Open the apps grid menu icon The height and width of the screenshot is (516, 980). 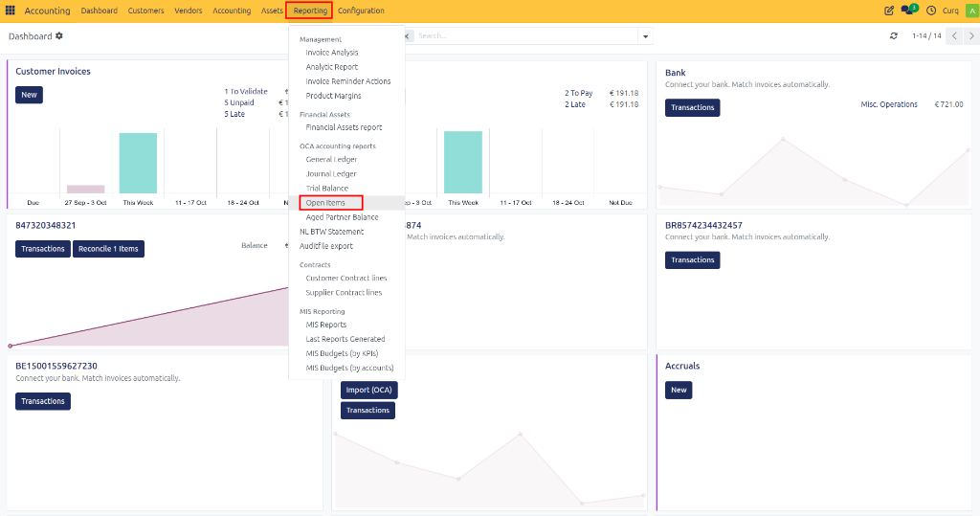point(10,11)
